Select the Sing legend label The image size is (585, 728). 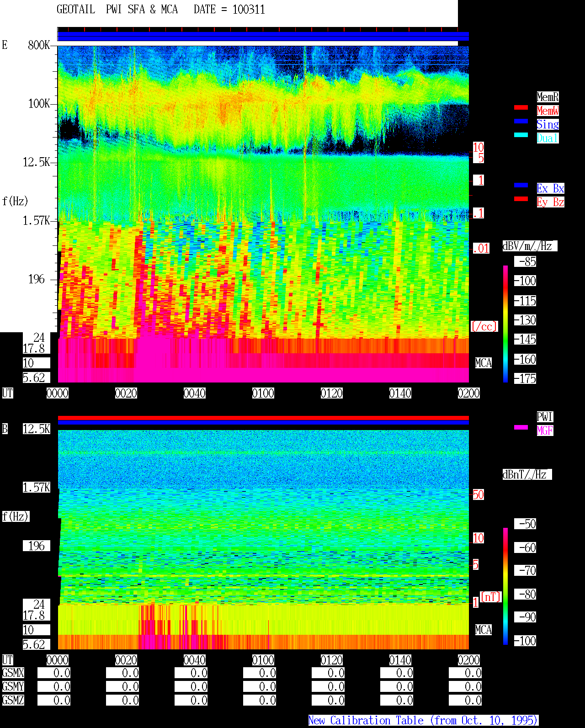548,124
